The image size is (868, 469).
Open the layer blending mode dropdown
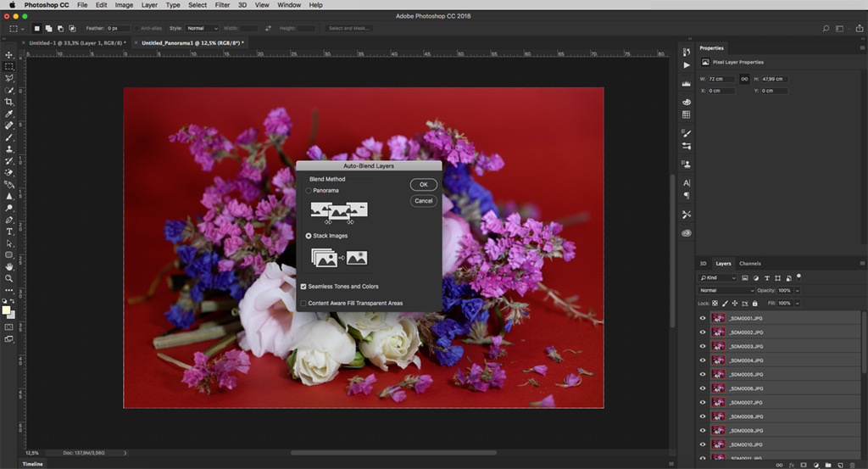(726, 290)
